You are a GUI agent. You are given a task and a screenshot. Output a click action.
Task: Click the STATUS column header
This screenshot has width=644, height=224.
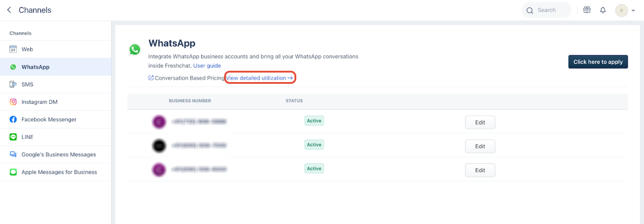[294, 101]
